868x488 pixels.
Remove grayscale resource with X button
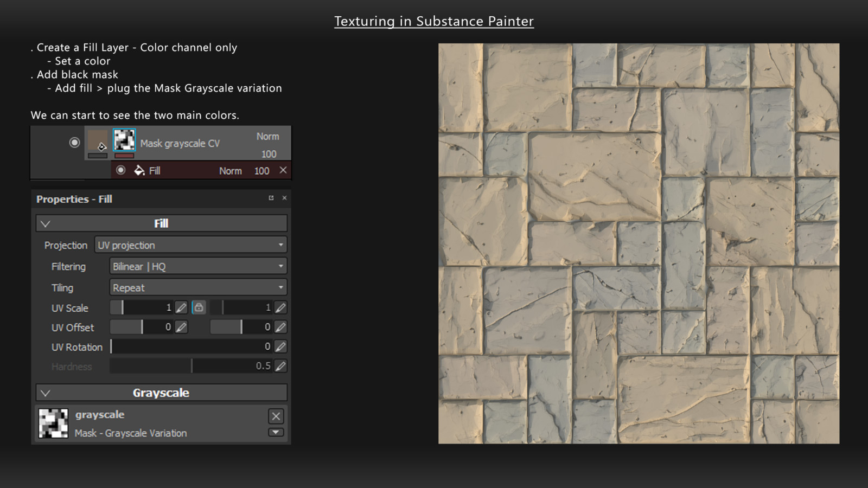[276, 416]
